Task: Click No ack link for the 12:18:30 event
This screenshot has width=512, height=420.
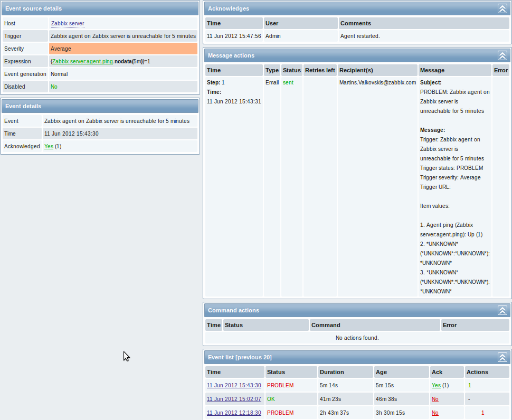Action: click(435, 413)
